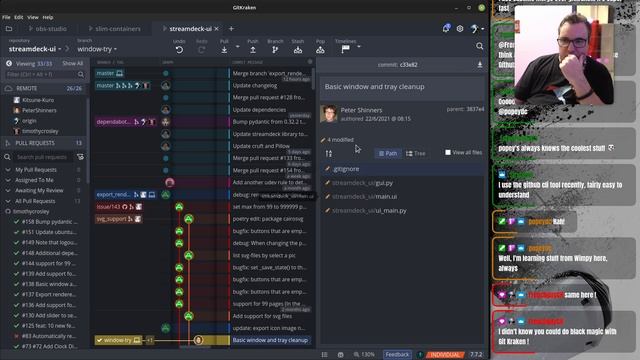Screen dimensions: 640x360
Task: Open the Edit menu
Action: (19, 17)
